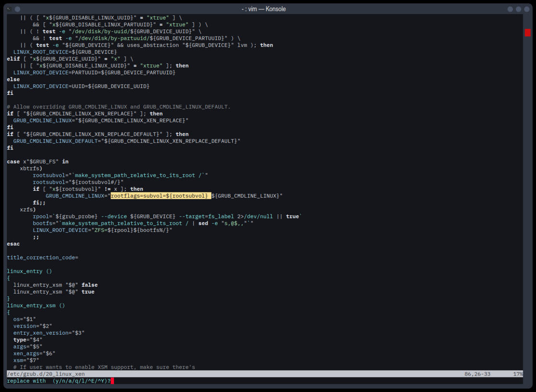Click the 'if' line testing GRUB_CMDLINE_LINUX_XEN_REPLACE_DEFAULT
This screenshot has width=536, height=392.
[x=98, y=134]
